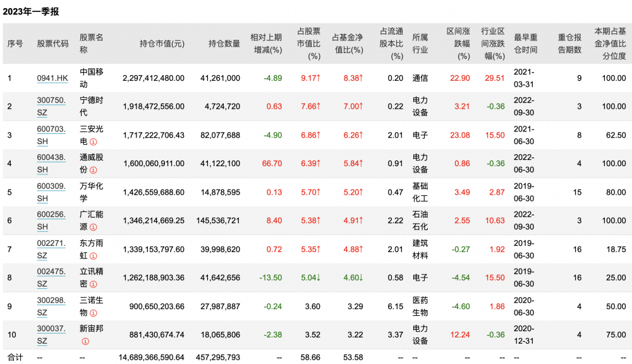
Task: Open stock code link 002475.SZ
Action: click(51, 277)
